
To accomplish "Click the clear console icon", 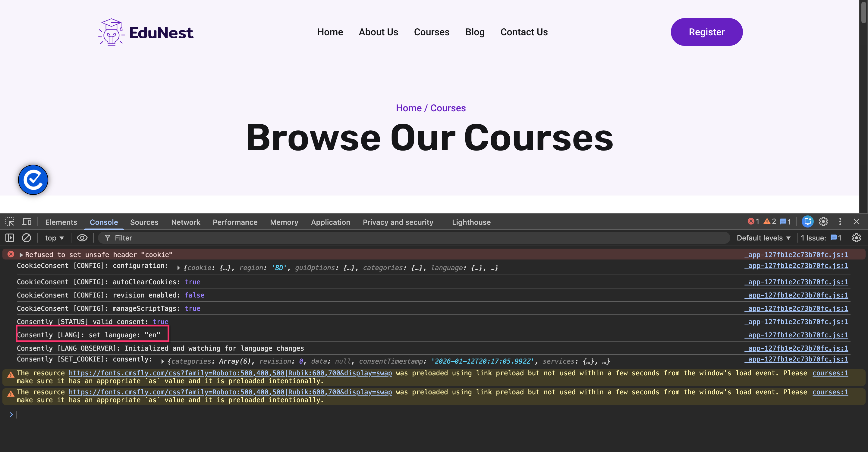I will (x=27, y=238).
